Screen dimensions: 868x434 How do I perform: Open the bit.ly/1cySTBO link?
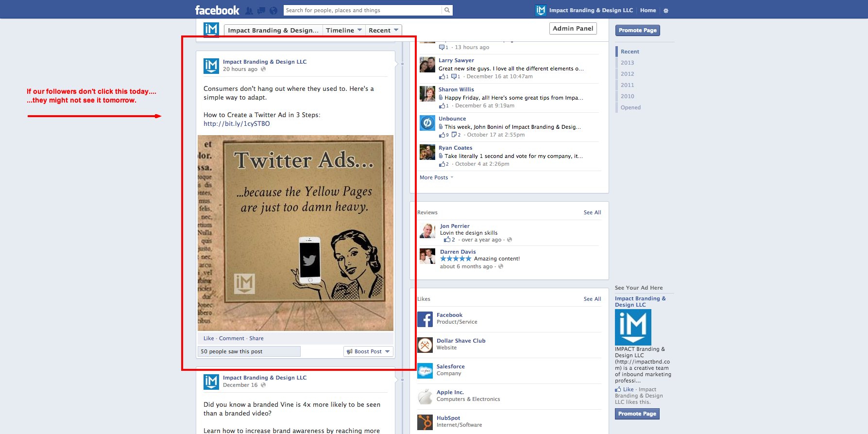tap(237, 123)
